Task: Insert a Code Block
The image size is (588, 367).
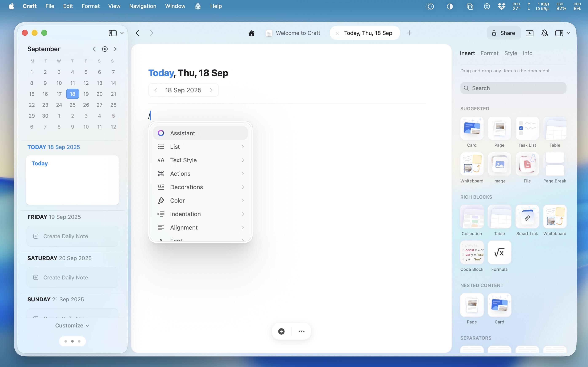Action: click(472, 252)
